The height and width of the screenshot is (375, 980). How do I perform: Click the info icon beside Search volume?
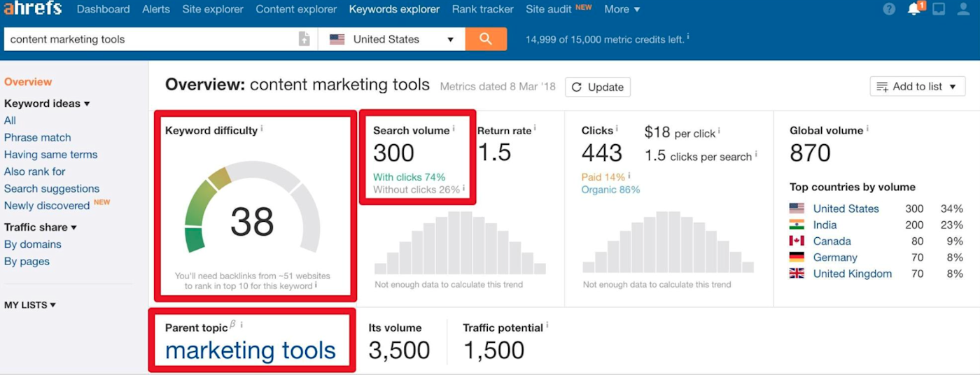click(454, 129)
